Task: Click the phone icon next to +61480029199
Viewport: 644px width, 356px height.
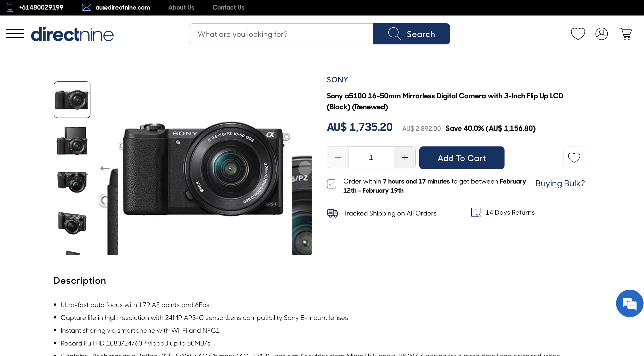Action: (10, 7)
